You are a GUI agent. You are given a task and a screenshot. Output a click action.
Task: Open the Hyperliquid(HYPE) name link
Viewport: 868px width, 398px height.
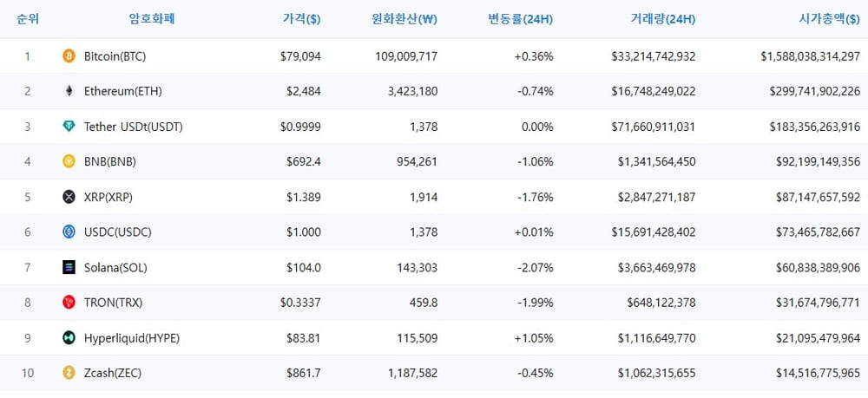(x=132, y=338)
